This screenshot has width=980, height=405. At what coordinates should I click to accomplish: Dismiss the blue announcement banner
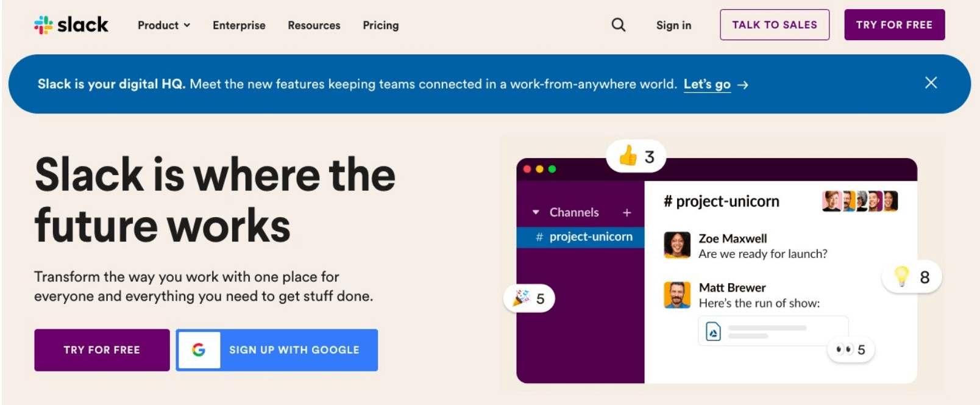(931, 83)
